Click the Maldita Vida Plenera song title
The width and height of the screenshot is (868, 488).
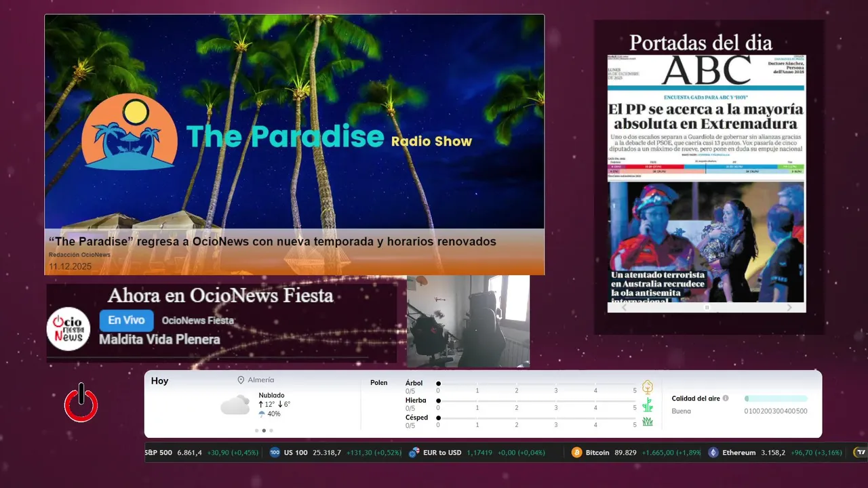coord(159,340)
